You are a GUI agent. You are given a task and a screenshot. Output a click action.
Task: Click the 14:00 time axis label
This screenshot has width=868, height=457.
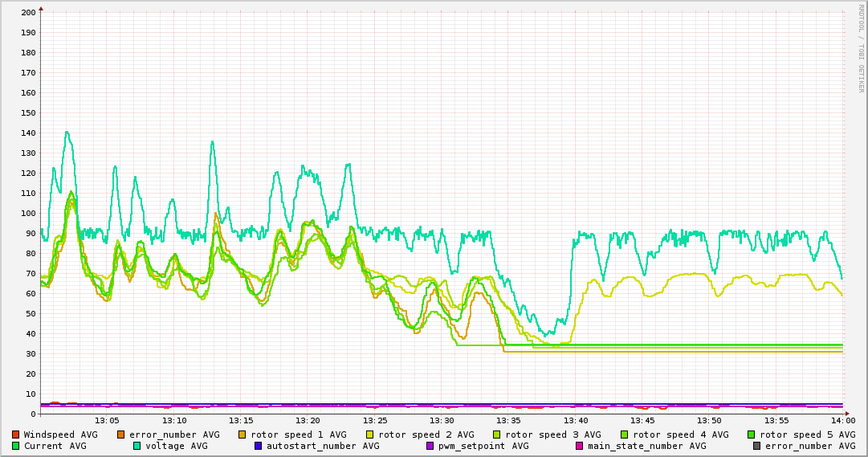point(843,422)
